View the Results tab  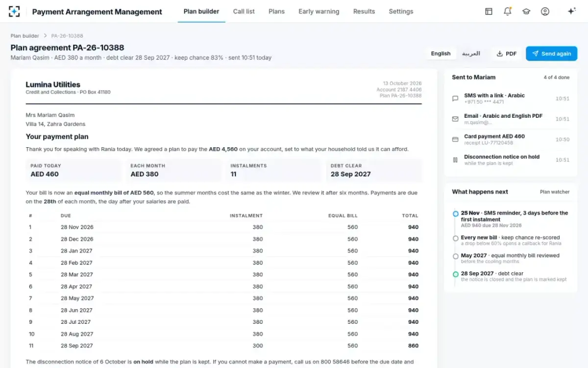[364, 11]
